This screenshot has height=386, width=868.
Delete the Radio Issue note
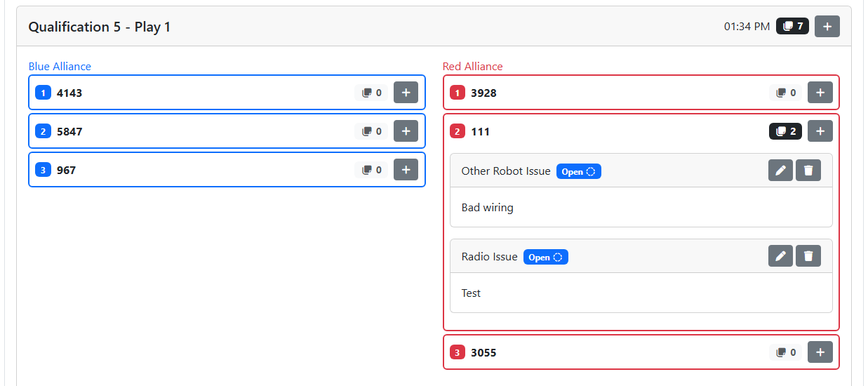coord(808,255)
